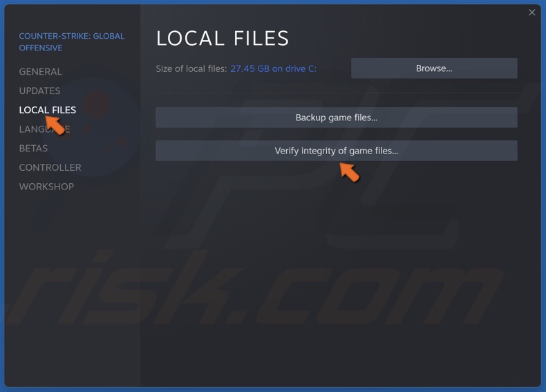The height and width of the screenshot is (392, 546).
Task: Click the Browse... button
Action: pyautogui.click(x=434, y=68)
